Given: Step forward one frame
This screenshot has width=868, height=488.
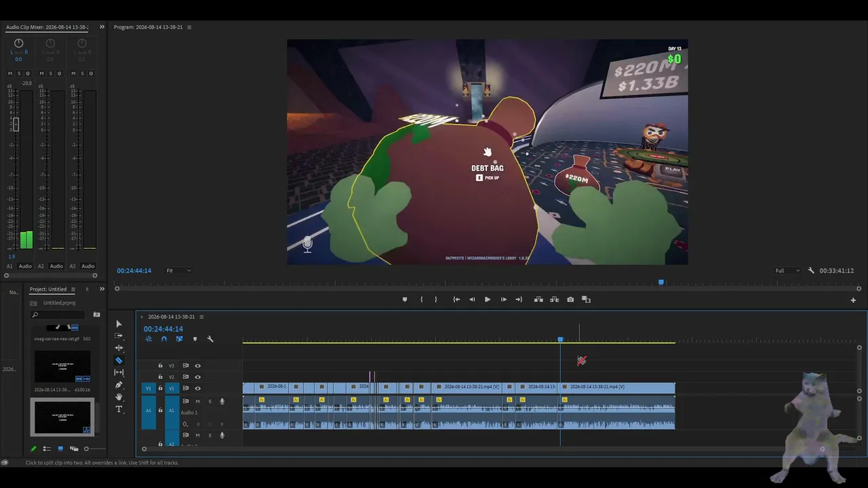Looking at the screenshot, I should 503,300.
